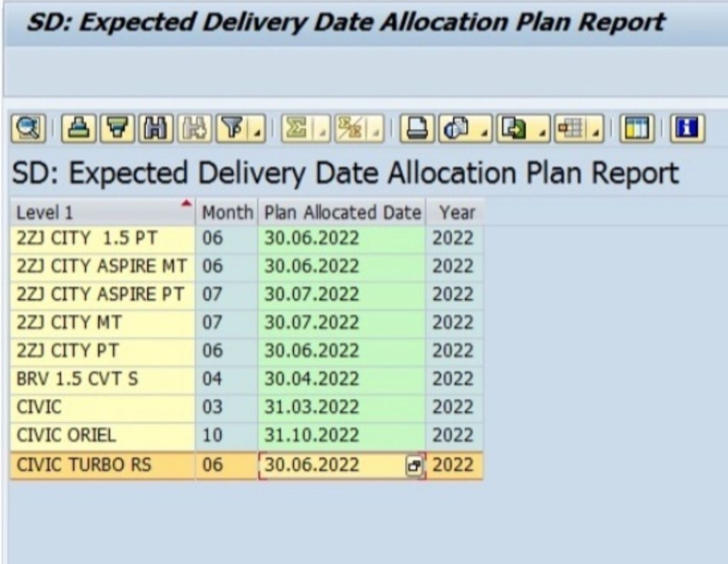Click date 30.07.2022 in 2ZJ CITY MT row

coord(342,323)
